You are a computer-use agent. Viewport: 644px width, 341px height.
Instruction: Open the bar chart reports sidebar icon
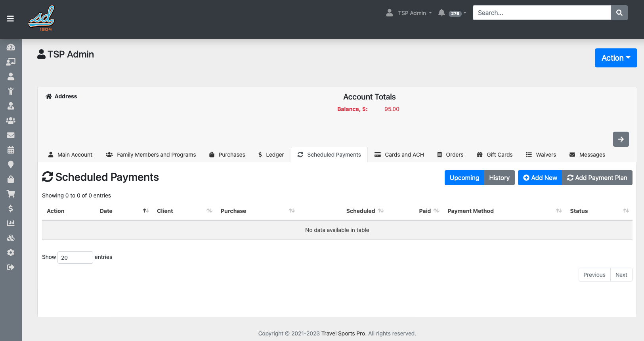point(11,223)
